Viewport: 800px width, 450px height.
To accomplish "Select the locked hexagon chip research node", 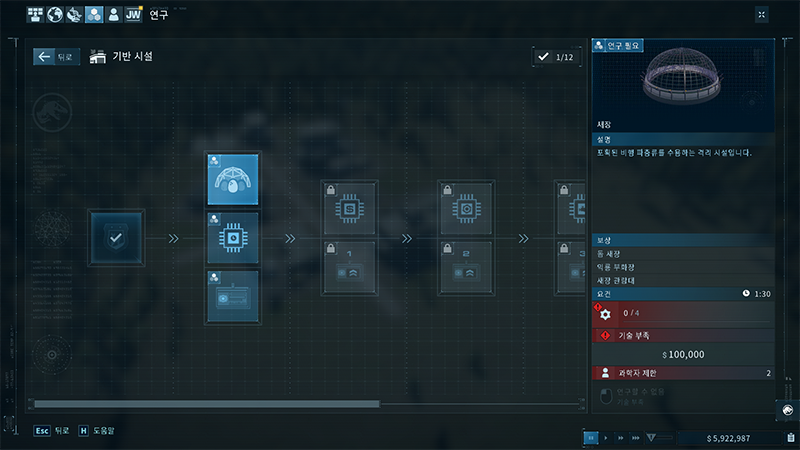I will click(x=466, y=209).
